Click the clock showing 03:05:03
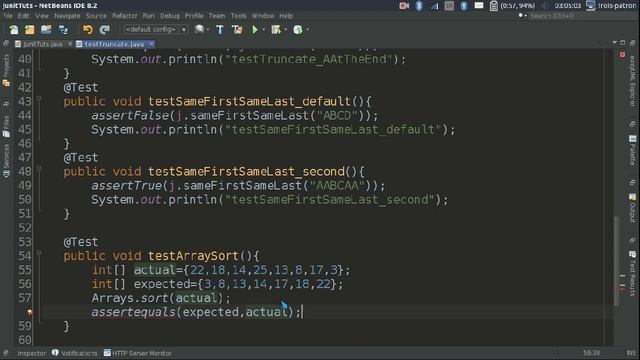The image size is (640, 360). coord(567,6)
